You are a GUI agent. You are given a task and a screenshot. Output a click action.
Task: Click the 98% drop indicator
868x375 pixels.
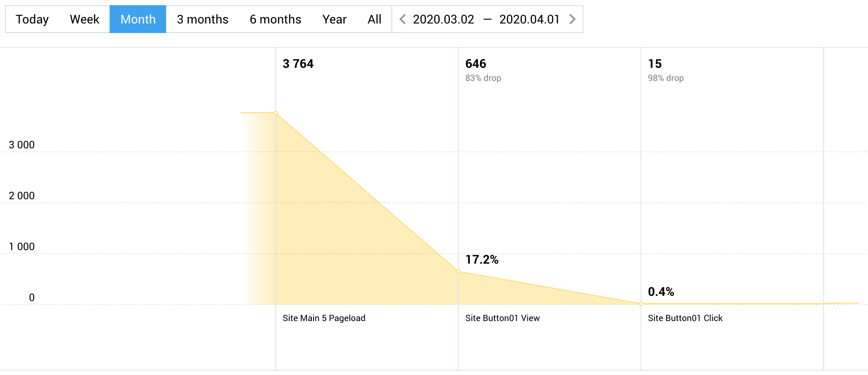pyautogui.click(x=665, y=78)
